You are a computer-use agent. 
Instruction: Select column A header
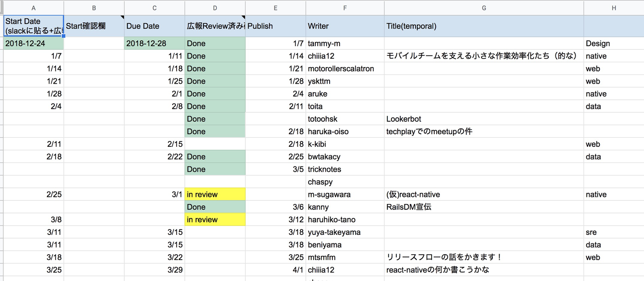[x=34, y=8]
